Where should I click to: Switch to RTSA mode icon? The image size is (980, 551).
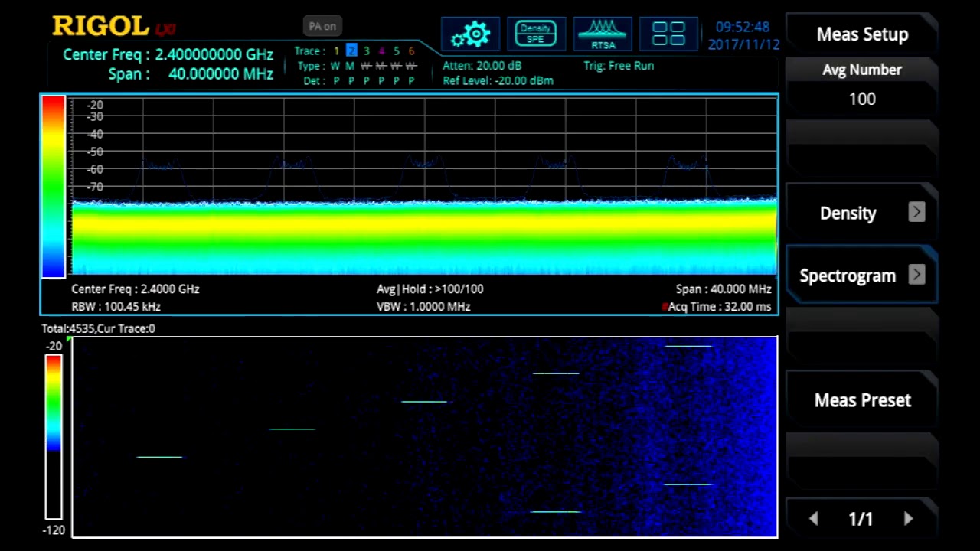(603, 34)
